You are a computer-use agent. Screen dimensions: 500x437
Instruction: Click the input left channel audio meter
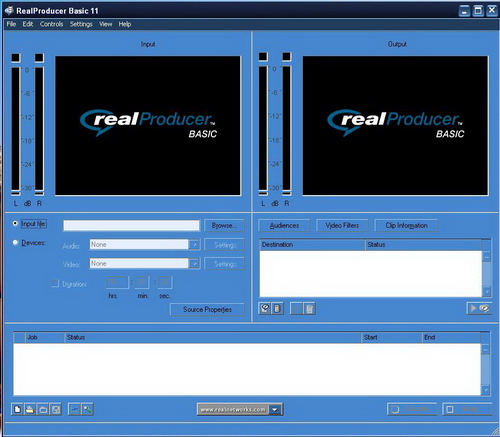(x=16, y=129)
